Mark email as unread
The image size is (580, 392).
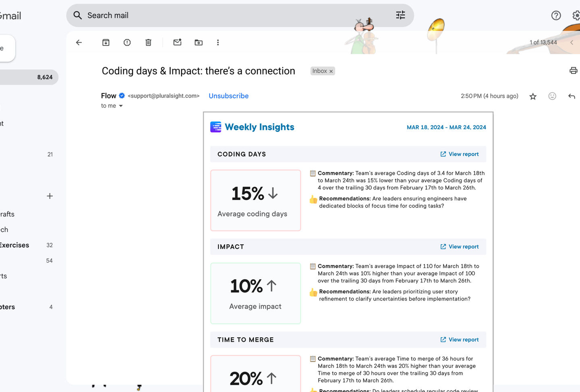[177, 42]
